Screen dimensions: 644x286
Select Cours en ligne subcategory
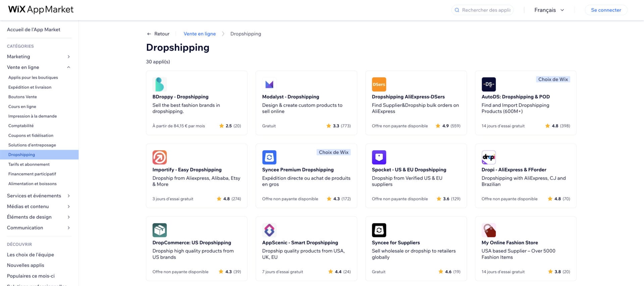point(22,106)
